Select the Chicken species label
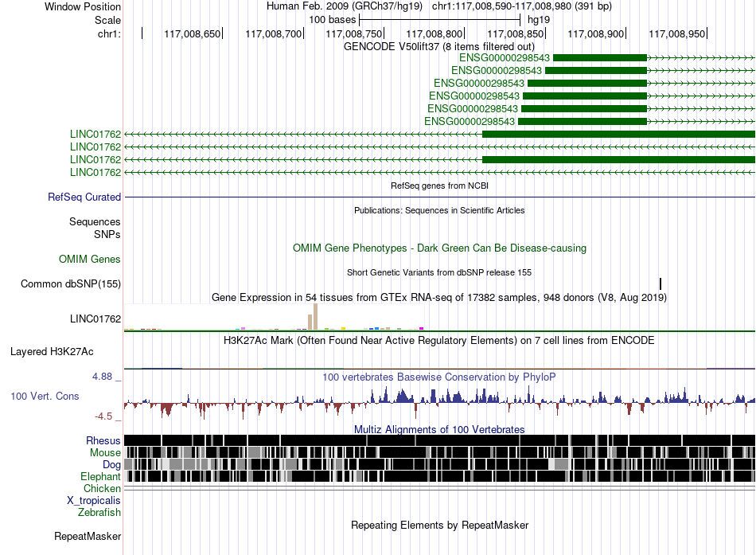756x555 pixels. coord(102,488)
